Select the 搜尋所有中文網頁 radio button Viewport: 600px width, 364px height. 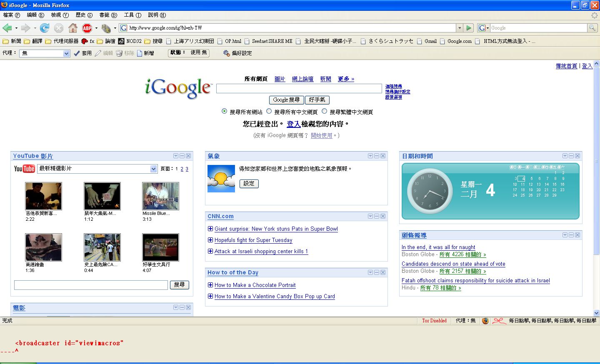pyautogui.click(x=269, y=111)
